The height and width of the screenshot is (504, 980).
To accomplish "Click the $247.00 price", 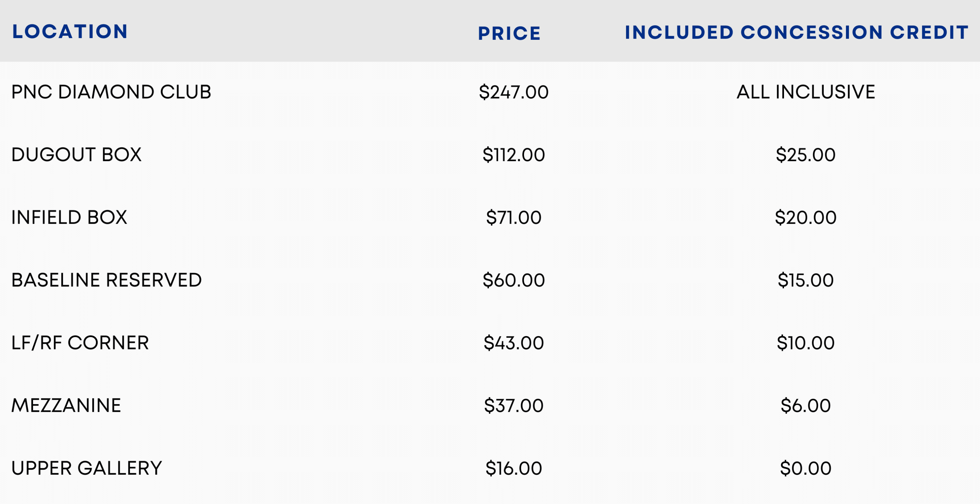I will point(513,92).
